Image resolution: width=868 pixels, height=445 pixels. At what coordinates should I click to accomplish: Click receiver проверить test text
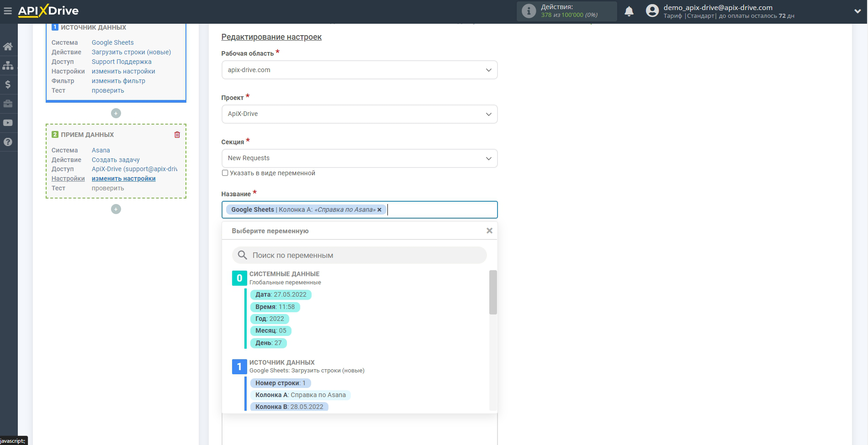point(108,188)
